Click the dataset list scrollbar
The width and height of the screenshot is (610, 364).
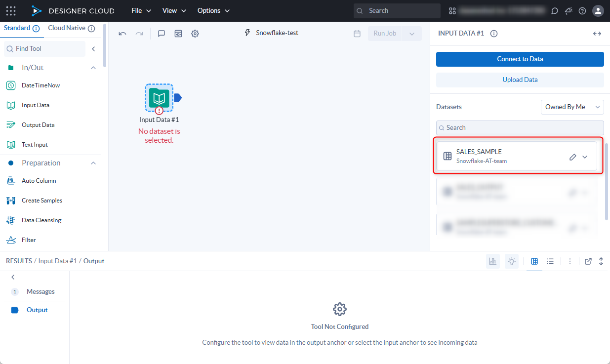point(607,182)
